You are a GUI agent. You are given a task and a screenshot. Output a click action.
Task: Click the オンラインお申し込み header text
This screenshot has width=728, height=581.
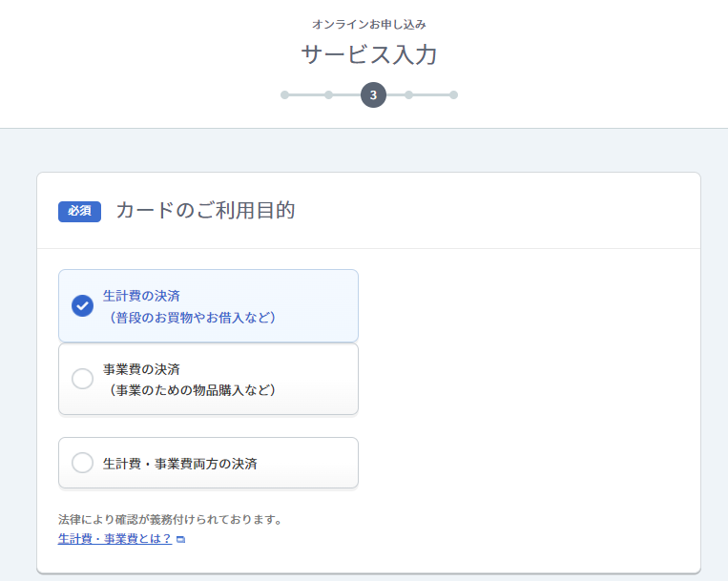[x=369, y=24]
